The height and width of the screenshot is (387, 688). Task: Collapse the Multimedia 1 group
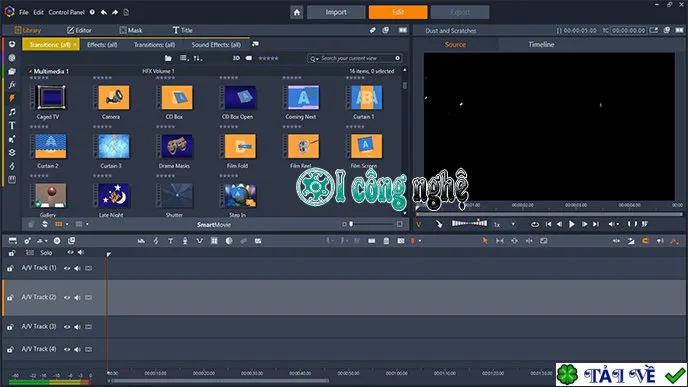click(x=30, y=71)
